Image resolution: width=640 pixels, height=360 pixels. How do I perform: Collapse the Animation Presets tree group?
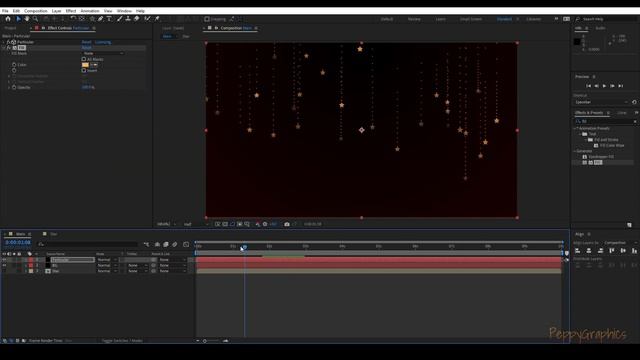pos(576,128)
